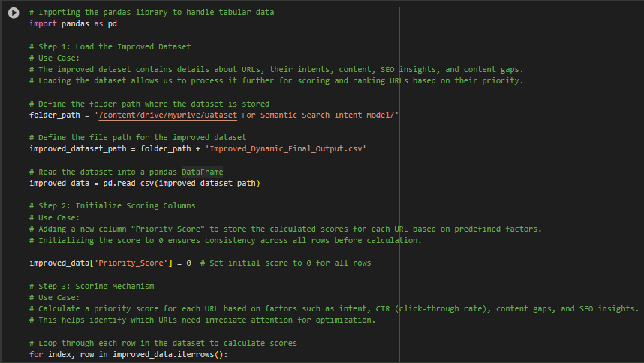Viewport: 644px width, 363px height.
Task: Click comment 'Calculate a priority score for each URL'
Action: click(334, 308)
